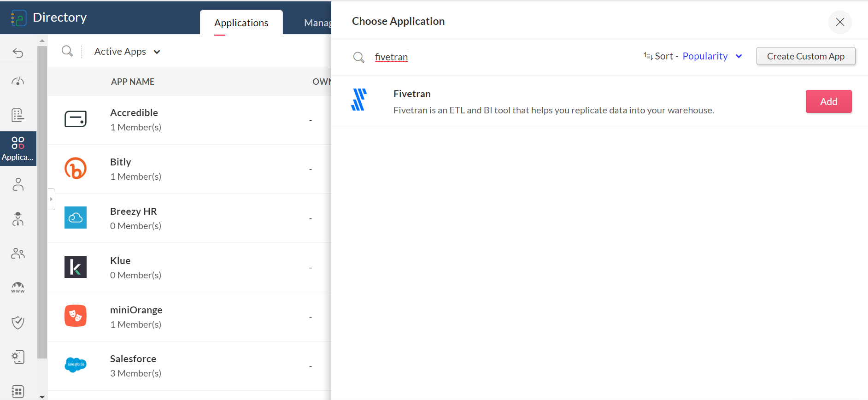This screenshot has height=400, width=868.
Task: Click the Klue app icon
Action: tap(76, 267)
